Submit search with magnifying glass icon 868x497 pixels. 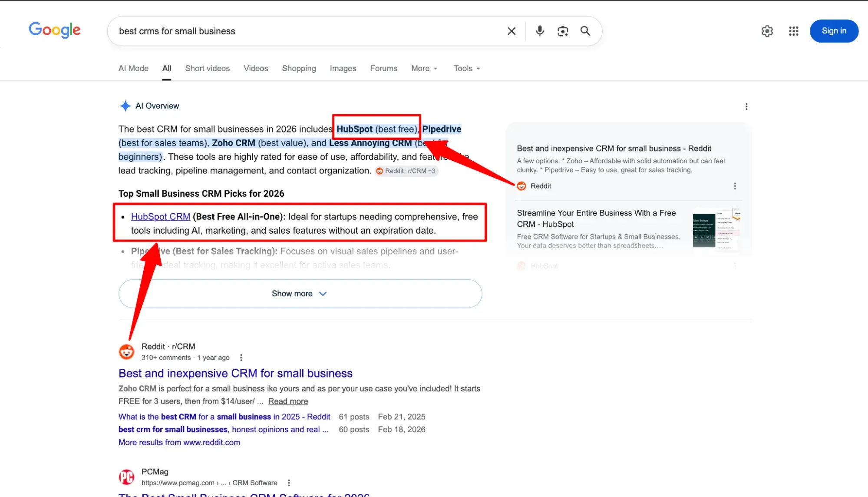[585, 31]
